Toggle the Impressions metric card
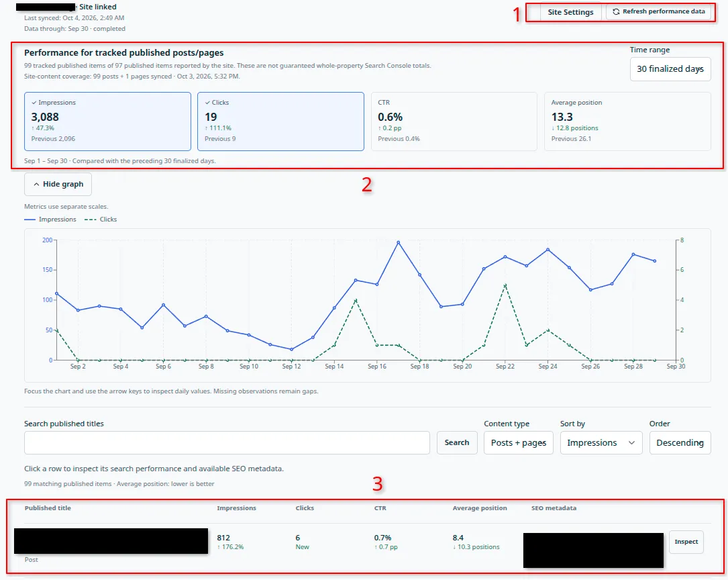Screen dimensions: 728x580 pos(108,122)
